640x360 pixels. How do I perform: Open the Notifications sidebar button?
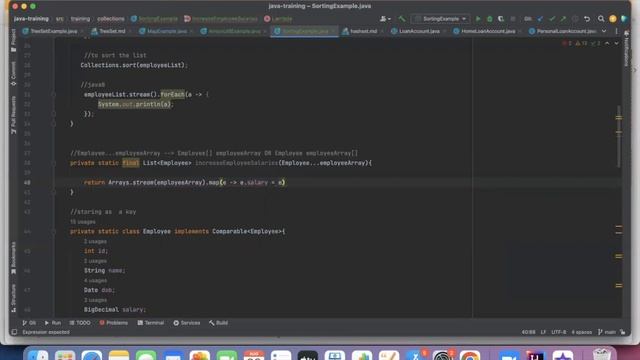coord(627,49)
